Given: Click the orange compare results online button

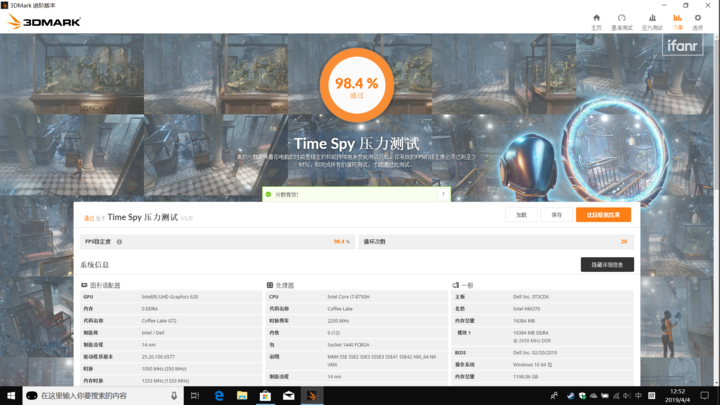Looking at the screenshot, I should click(x=603, y=215).
